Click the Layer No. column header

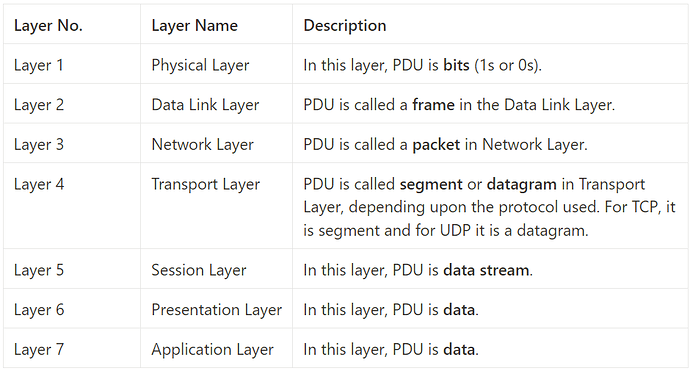coord(48,26)
